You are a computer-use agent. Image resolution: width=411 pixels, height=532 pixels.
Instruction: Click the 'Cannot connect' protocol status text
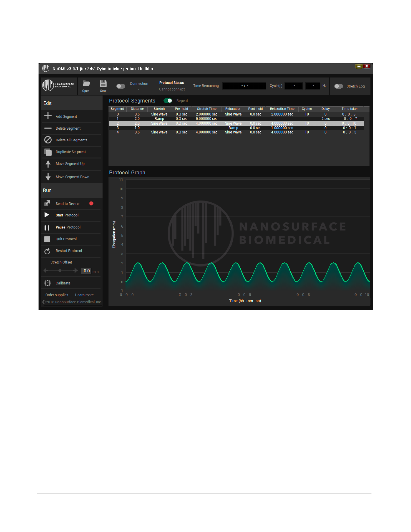pyautogui.click(x=172, y=89)
